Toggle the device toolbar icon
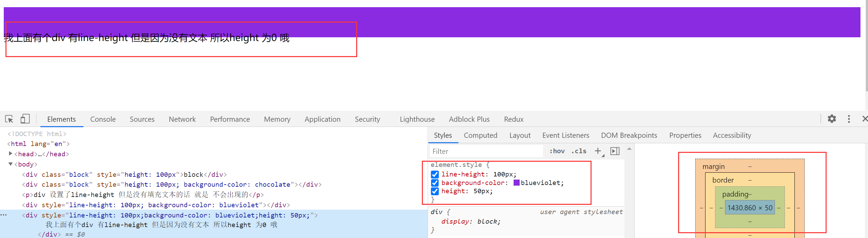The image size is (868, 238). [x=25, y=119]
